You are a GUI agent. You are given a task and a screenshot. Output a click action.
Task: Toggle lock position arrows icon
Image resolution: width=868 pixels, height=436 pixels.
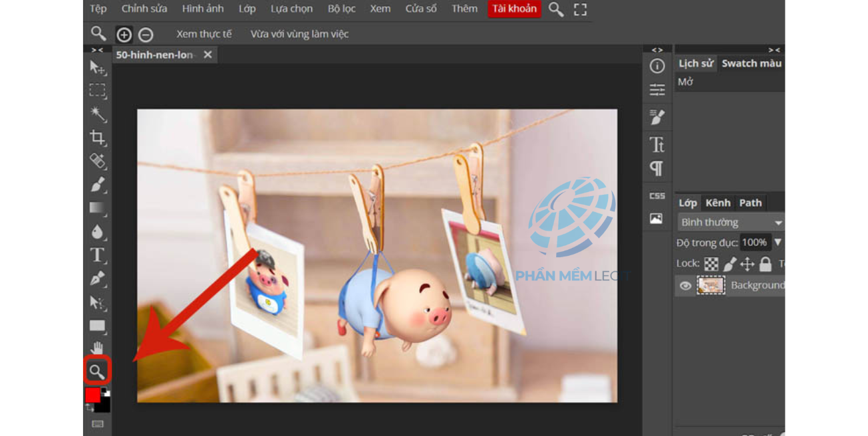[748, 264]
